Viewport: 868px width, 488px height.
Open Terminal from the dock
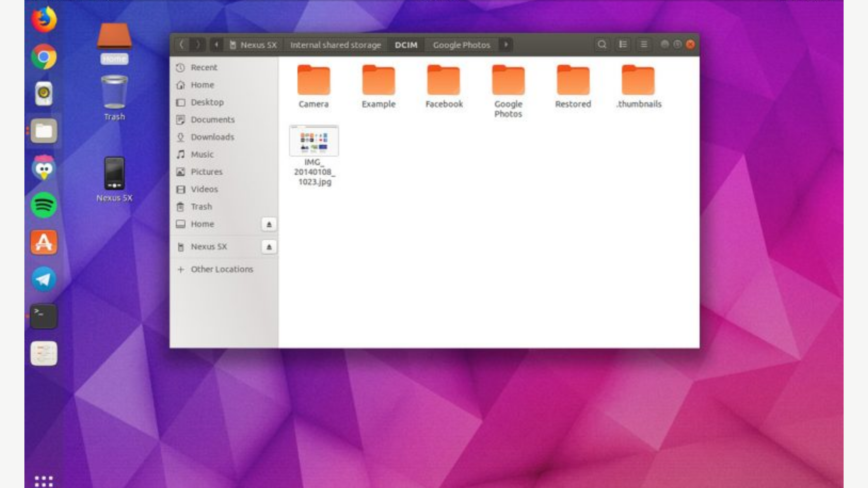point(44,316)
